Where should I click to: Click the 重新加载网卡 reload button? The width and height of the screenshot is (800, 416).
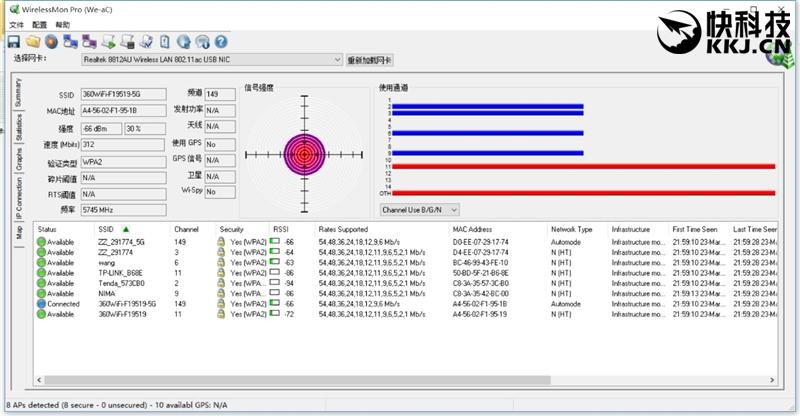tap(370, 60)
